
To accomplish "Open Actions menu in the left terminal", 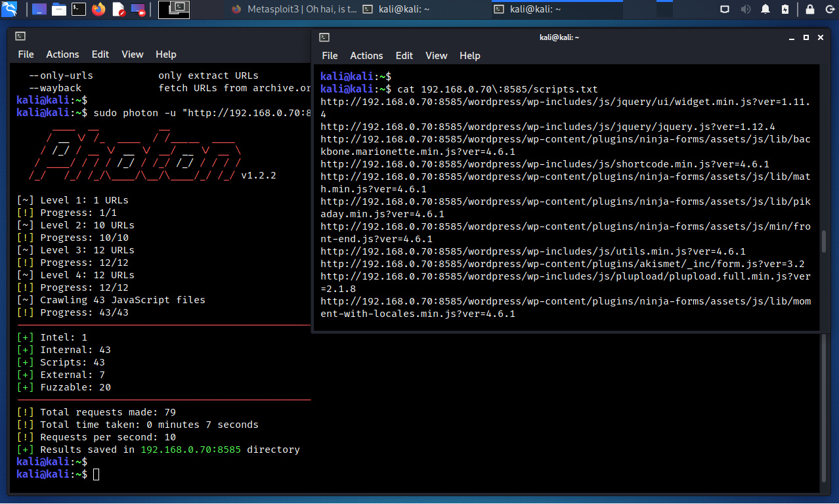I will pyautogui.click(x=62, y=54).
